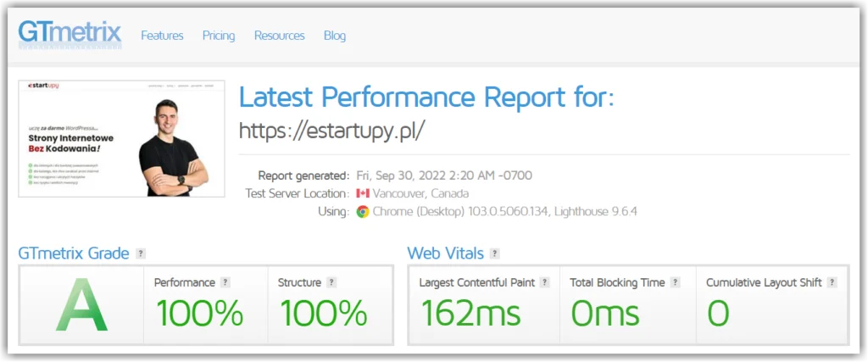
Task: Click the https://estartupy.pl/ URL link
Action: 332,130
